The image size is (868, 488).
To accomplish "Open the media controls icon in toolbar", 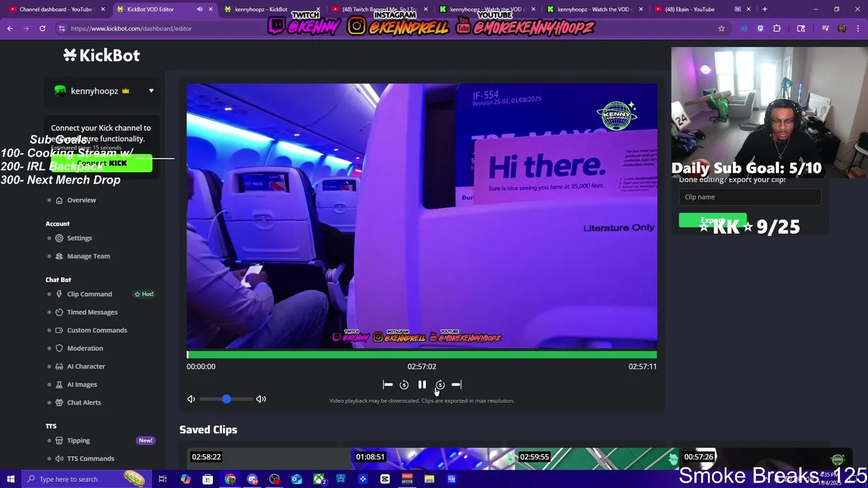I will [825, 28].
